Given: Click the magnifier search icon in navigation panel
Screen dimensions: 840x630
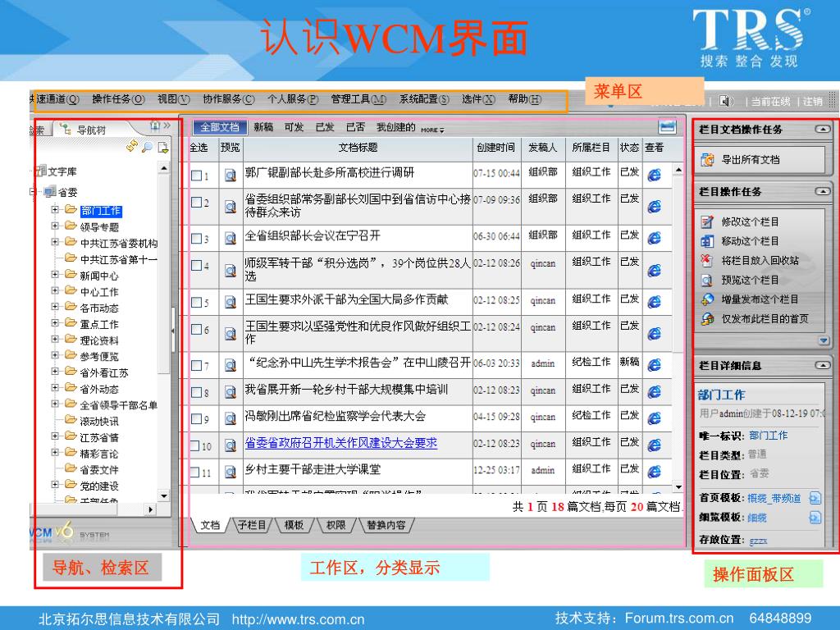Looking at the screenshot, I should point(148,147).
